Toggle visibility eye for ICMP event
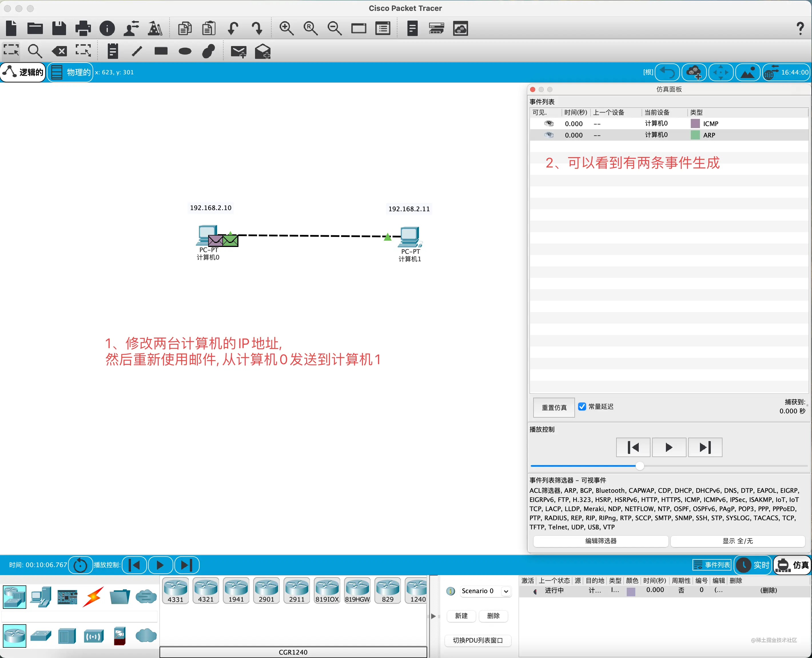This screenshot has height=658, width=812. click(549, 123)
